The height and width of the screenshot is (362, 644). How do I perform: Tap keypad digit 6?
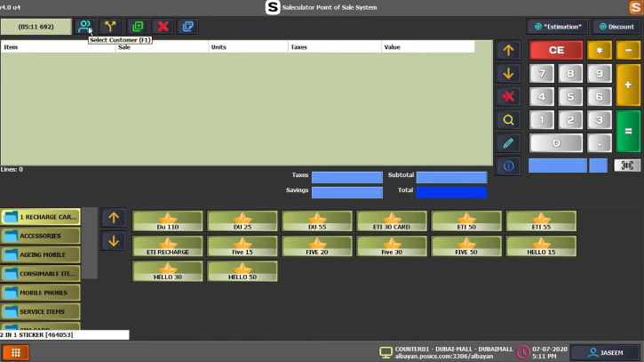coord(600,97)
